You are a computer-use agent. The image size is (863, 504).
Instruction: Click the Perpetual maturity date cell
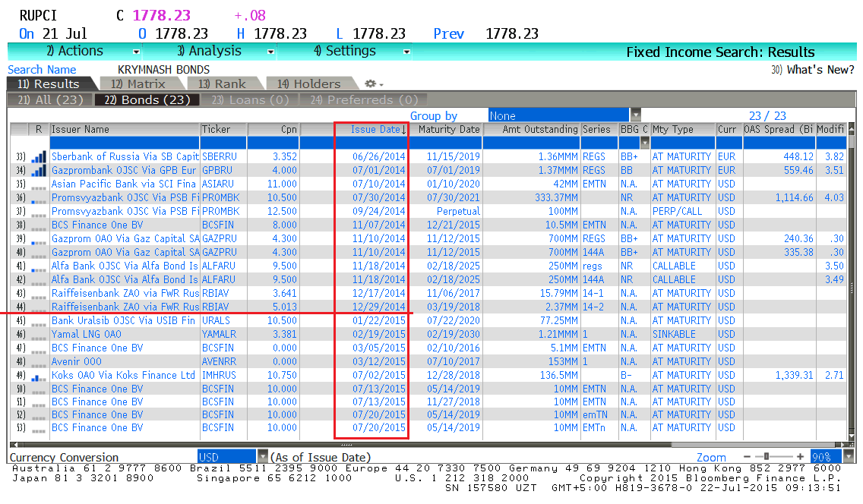tap(458, 212)
